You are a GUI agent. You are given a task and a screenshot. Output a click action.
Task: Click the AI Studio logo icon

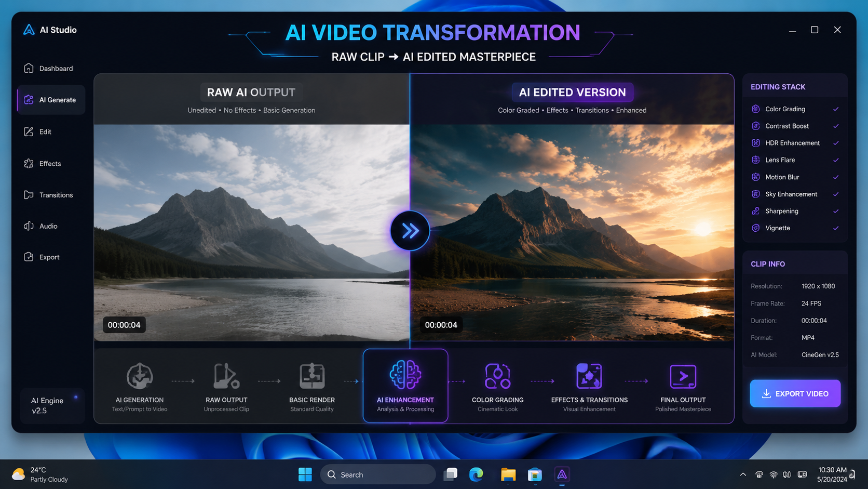29,30
